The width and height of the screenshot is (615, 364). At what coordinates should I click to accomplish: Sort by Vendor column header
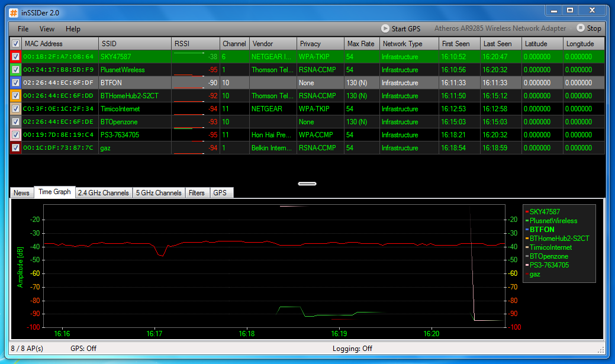273,44
